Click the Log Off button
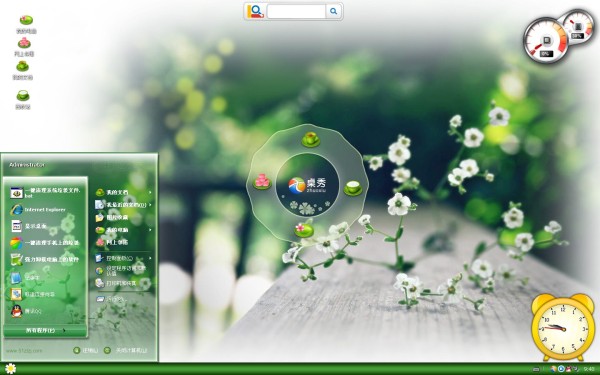 pos(86,350)
